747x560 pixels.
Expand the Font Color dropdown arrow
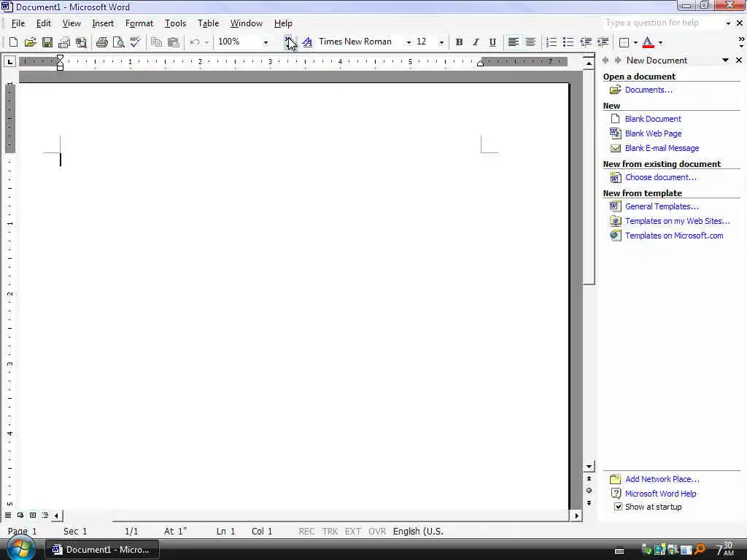click(x=660, y=42)
